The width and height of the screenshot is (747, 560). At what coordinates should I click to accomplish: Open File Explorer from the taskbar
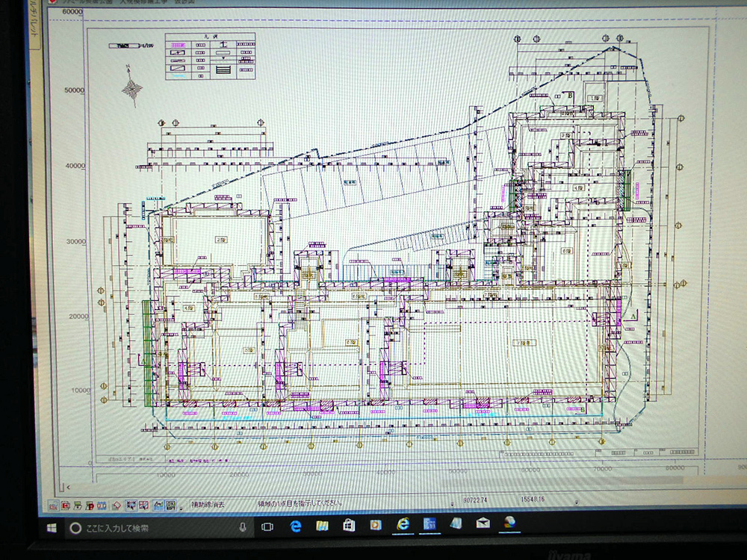pyautogui.click(x=323, y=526)
